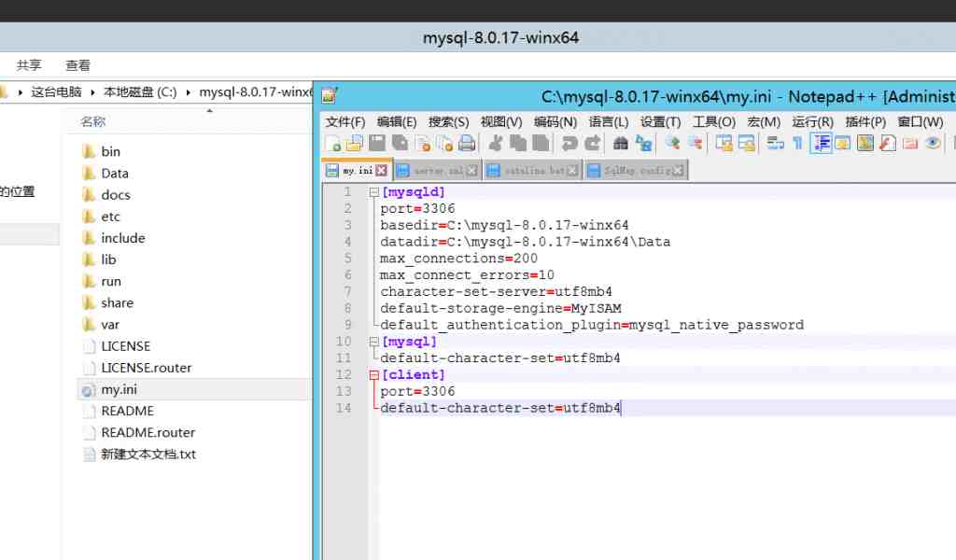Click 本地磁盘 (C:) in the breadcrumb
The height and width of the screenshot is (560, 956).
click(x=140, y=92)
